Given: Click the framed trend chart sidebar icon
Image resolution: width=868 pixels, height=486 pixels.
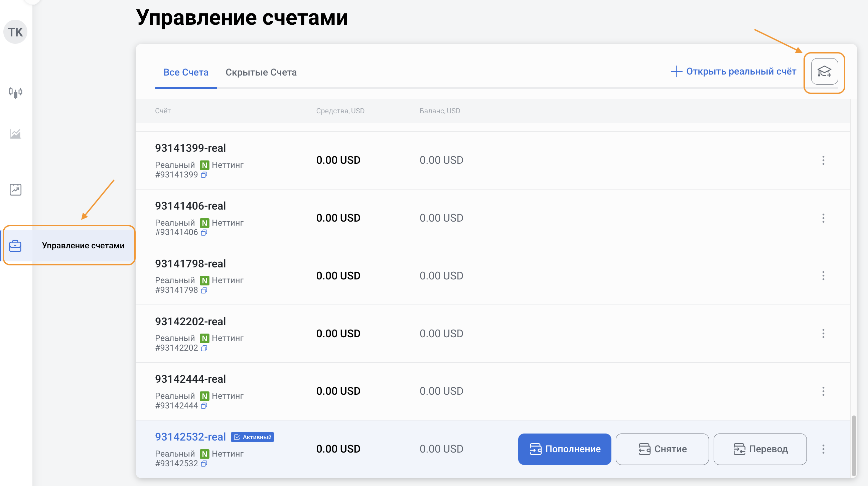Looking at the screenshot, I should [15, 190].
